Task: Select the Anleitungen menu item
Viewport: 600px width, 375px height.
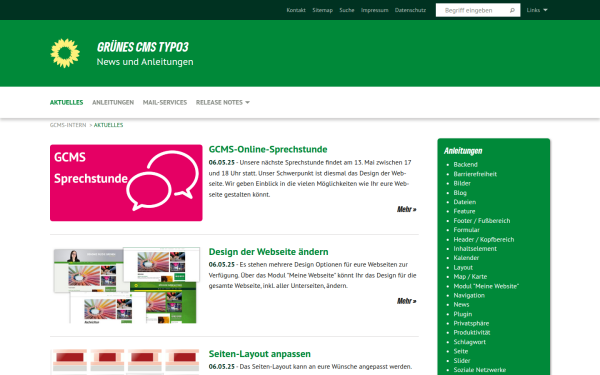Action: [x=113, y=103]
